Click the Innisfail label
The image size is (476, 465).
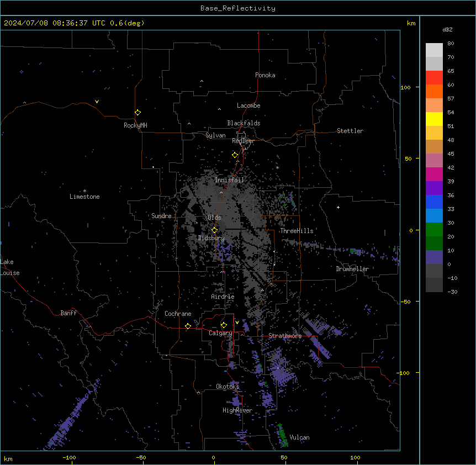point(229,180)
